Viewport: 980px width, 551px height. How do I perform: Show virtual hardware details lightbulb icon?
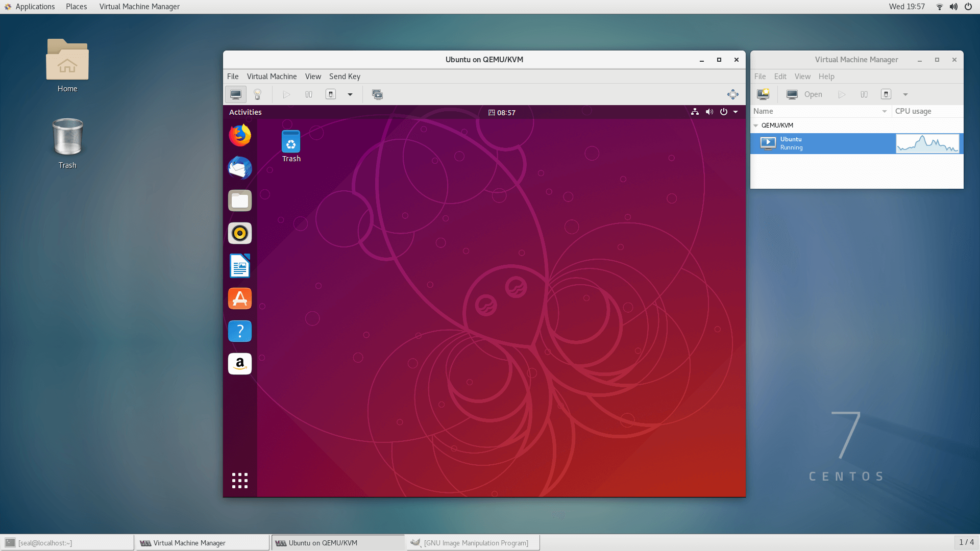258,94
